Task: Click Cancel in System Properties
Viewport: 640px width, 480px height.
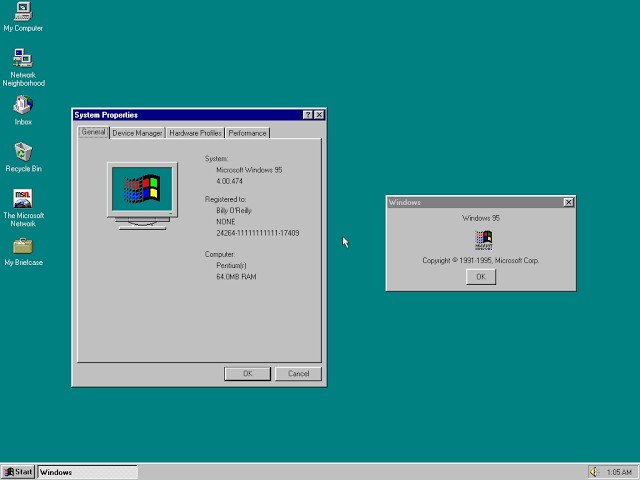Action: (298, 373)
